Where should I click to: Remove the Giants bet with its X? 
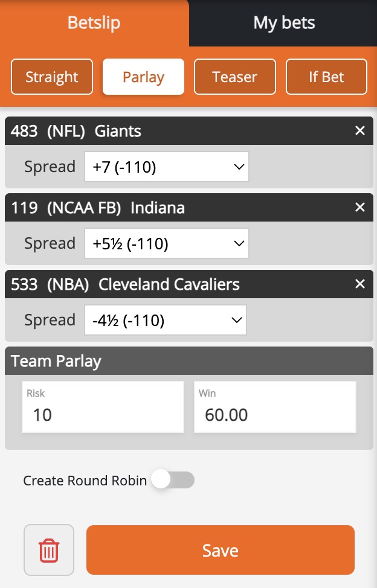(x=360, y=130)
